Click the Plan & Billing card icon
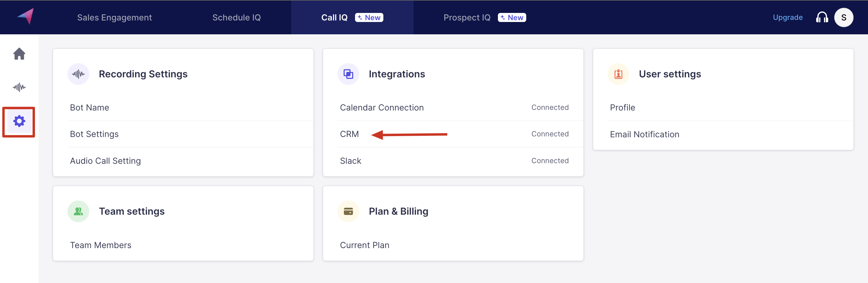868x283 pixels. click(348, 211)
